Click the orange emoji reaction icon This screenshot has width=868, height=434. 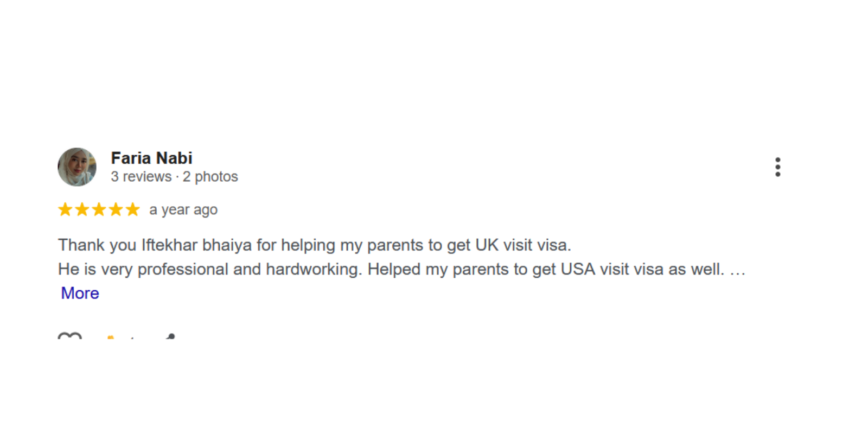point(111,339)
